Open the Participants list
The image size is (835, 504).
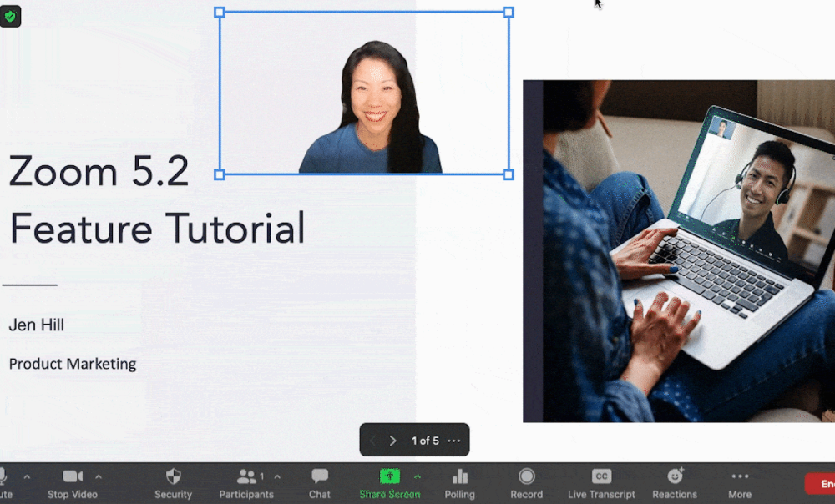pyautogui.click(x=245, y=482)
